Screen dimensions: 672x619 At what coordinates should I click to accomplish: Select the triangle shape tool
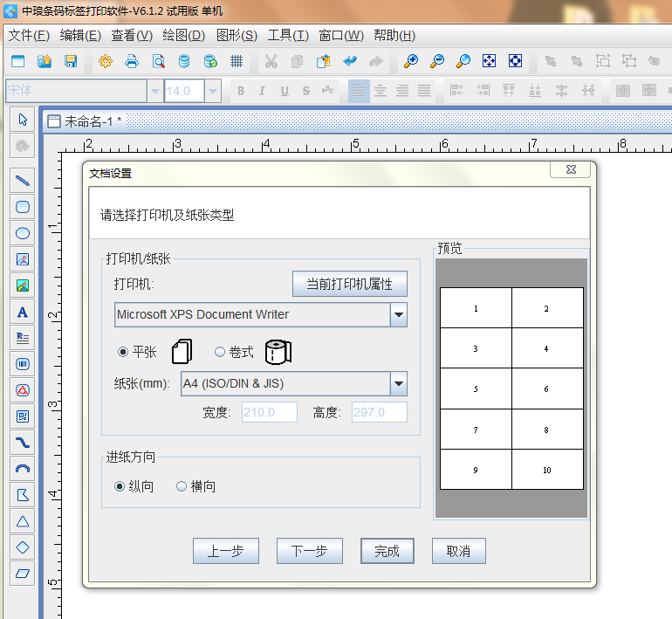pyautogui.click(x=23, y=521)
